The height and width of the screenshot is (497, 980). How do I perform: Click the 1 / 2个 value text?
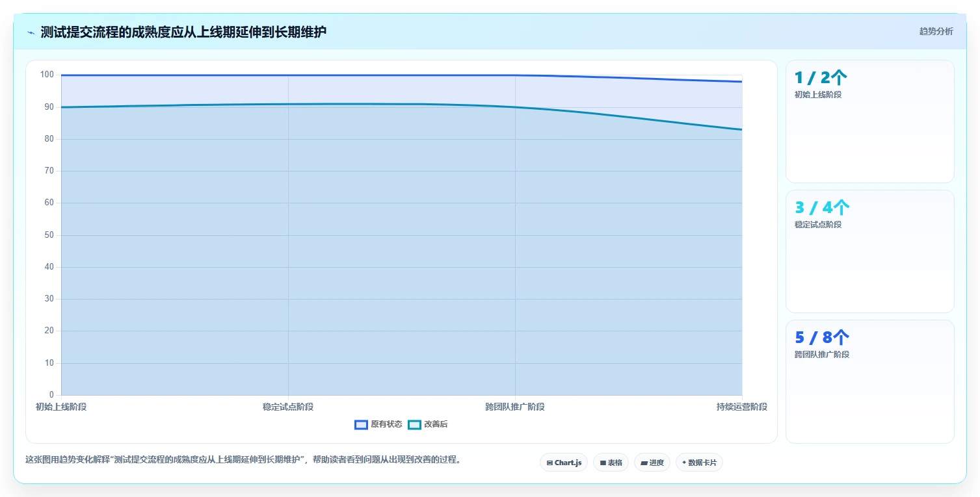(x=821, y=78)
